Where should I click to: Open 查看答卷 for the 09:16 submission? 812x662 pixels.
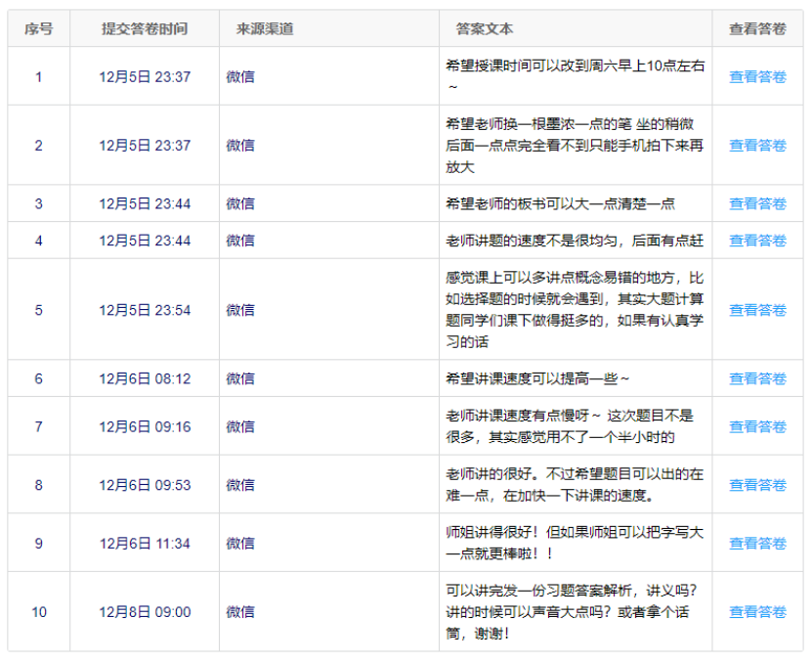[x=757, y=426]
